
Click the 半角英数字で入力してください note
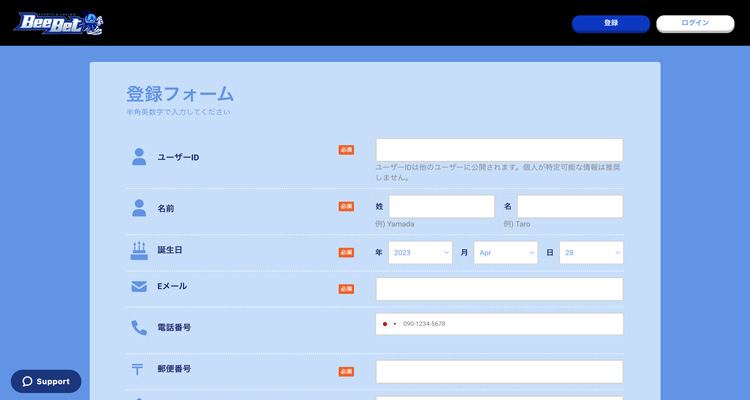coord(178,112)
